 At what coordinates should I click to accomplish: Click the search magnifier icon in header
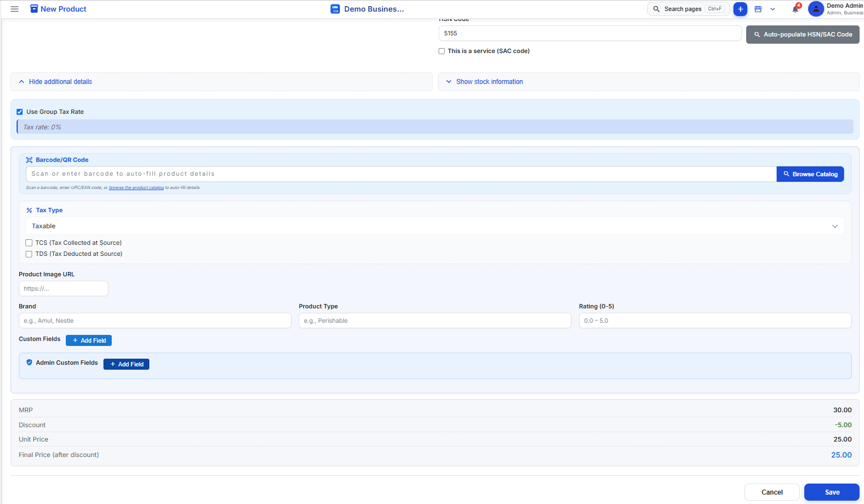(x=657, y=9)
